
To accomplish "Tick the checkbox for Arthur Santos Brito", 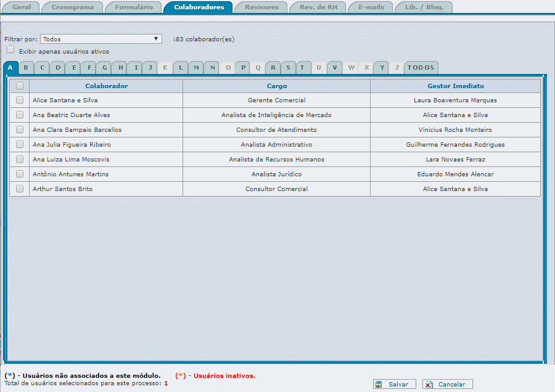I will [20, 189].
